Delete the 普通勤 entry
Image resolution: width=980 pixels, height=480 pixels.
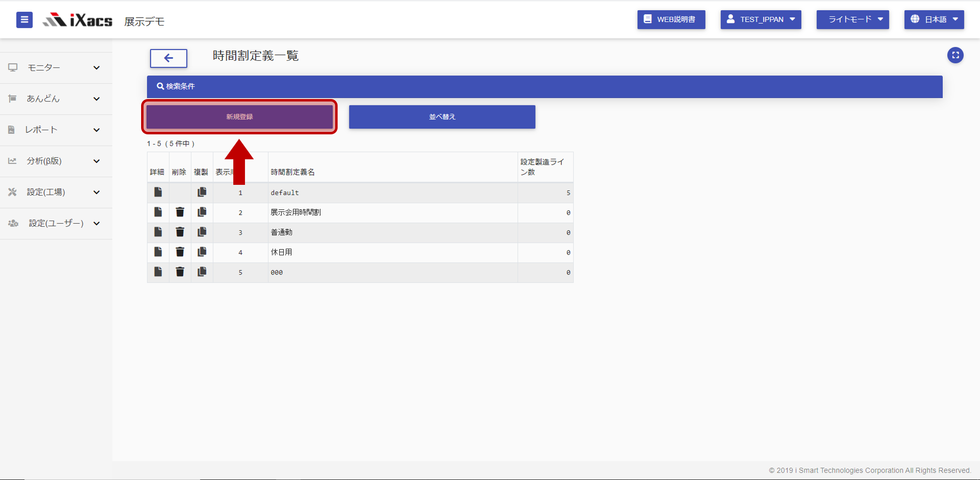point(180,232)
